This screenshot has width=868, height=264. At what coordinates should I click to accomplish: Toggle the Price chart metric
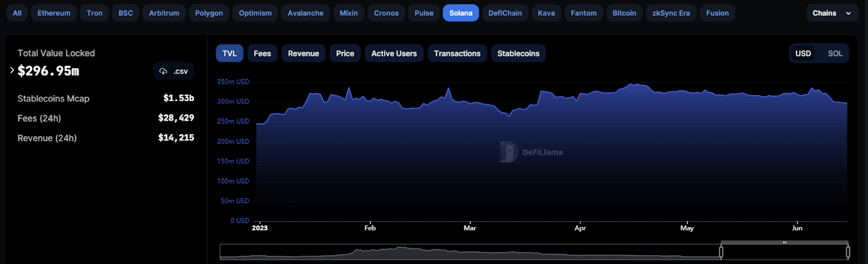[x=345, y=53]
